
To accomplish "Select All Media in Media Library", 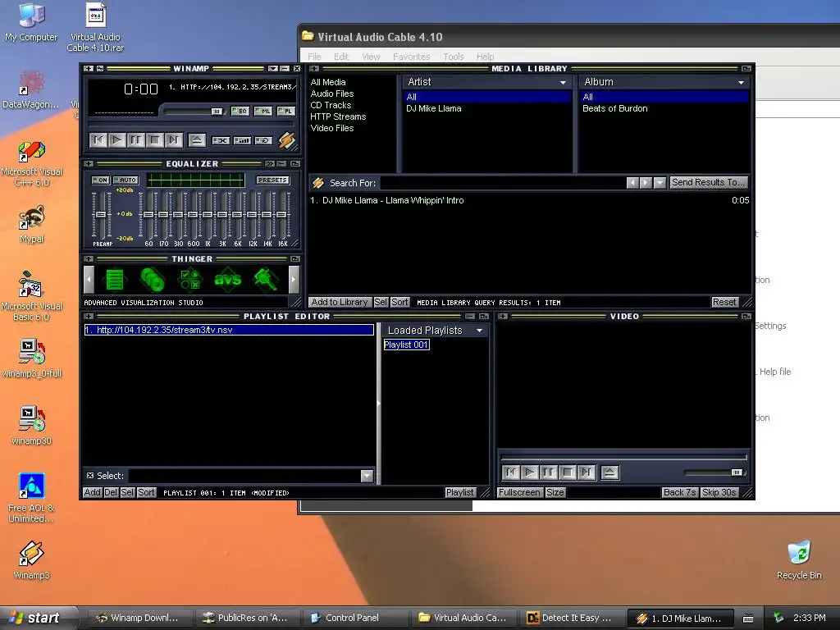I will point(328,82).
